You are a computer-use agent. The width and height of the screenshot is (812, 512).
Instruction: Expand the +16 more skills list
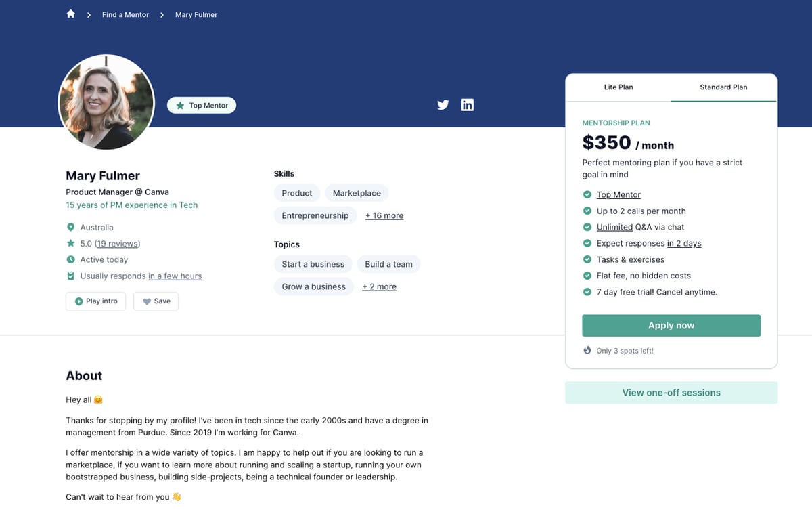click(384, 216)
